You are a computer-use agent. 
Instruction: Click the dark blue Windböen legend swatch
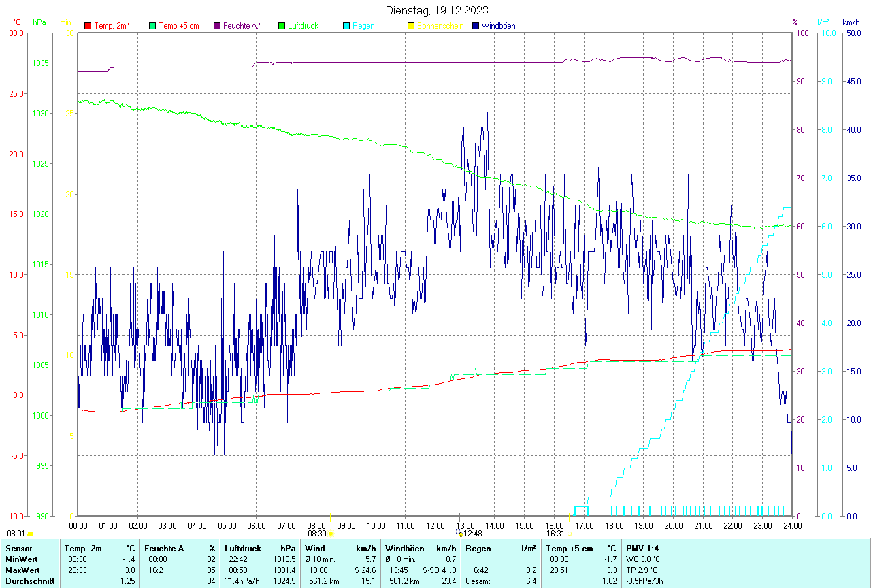point(476,26)
